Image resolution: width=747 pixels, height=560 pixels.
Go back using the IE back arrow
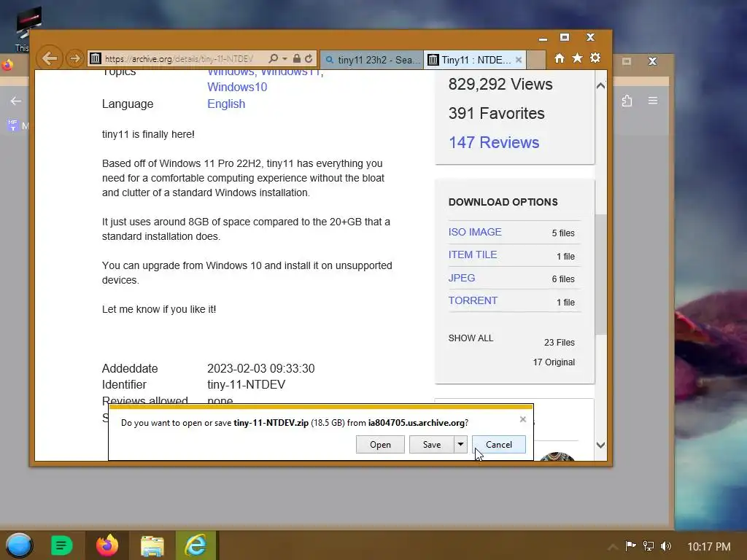tap(50, 58)
